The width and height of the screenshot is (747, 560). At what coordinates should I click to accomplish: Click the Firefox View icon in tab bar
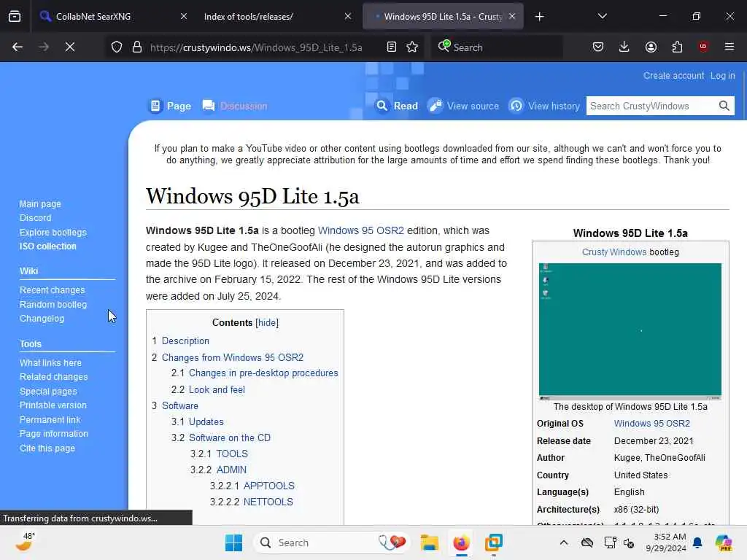pyautogui.click(x=15, y=17)
